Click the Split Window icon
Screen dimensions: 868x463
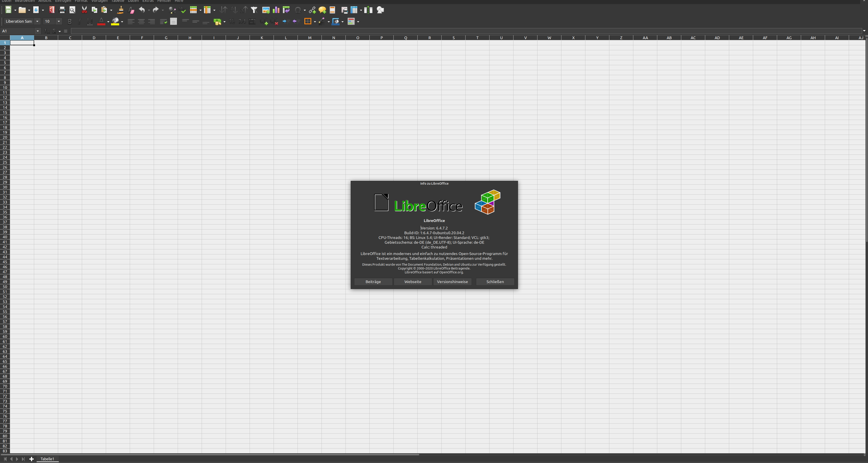click(x=368, y=10)
